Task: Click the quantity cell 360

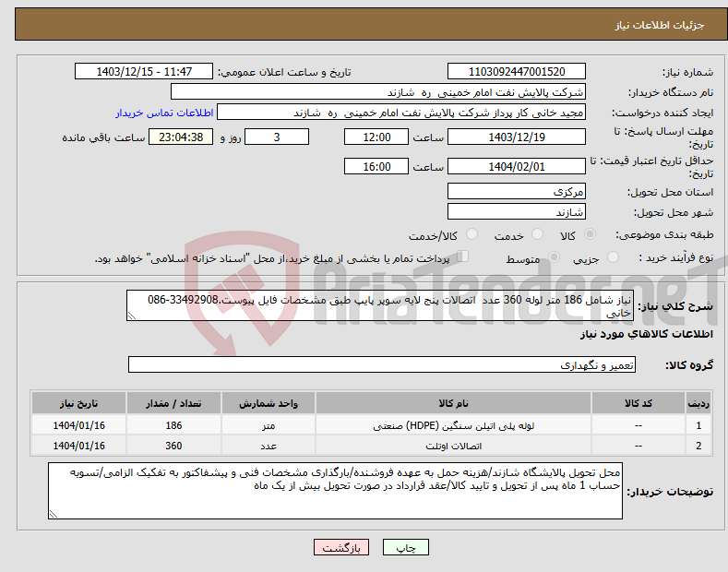Action: point(173,446)
